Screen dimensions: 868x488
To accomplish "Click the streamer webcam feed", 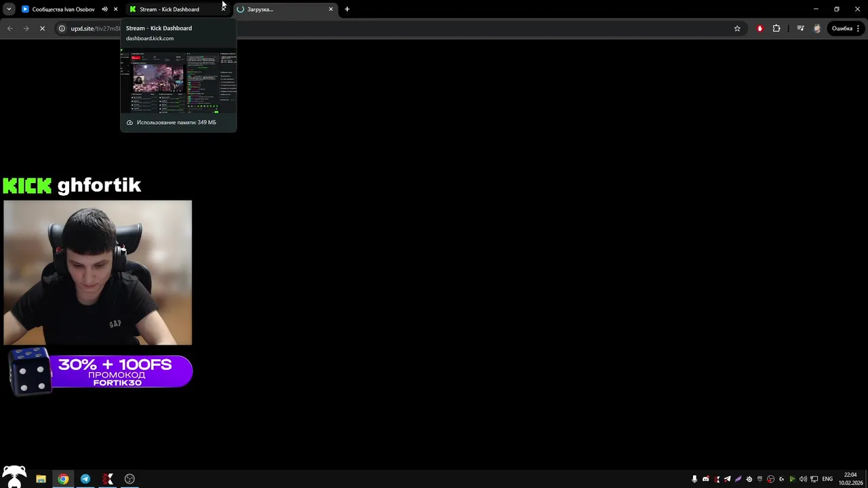I will point(98,272).
